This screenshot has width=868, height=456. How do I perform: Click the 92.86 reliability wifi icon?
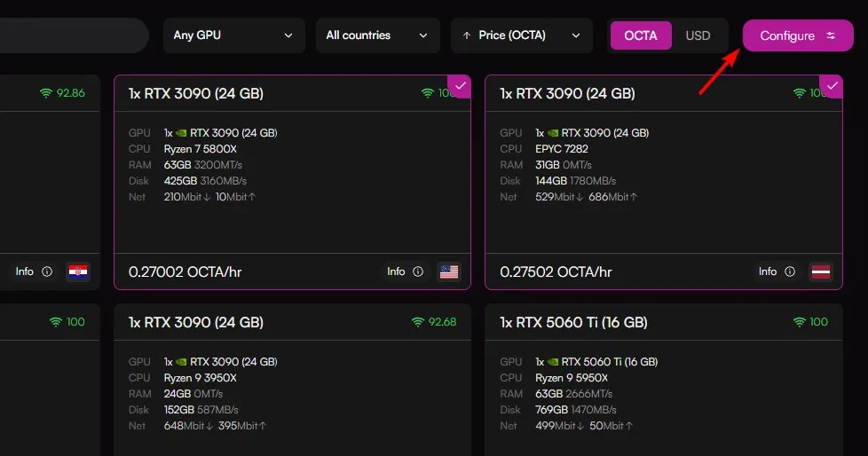tap(46, 93)
